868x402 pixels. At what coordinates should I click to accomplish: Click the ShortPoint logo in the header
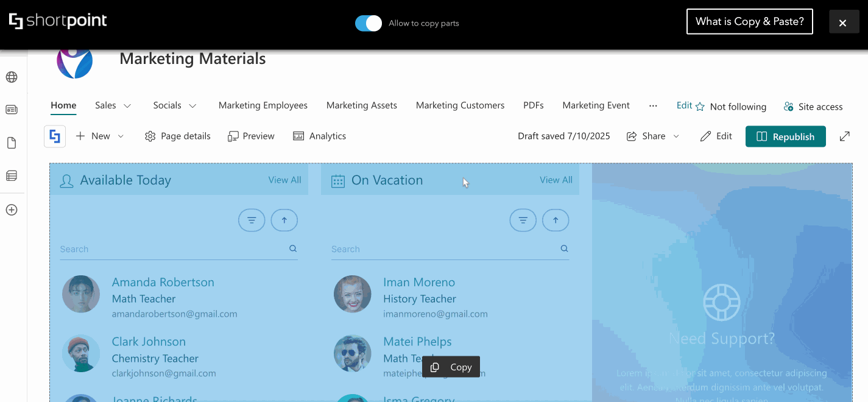[58, 21]
